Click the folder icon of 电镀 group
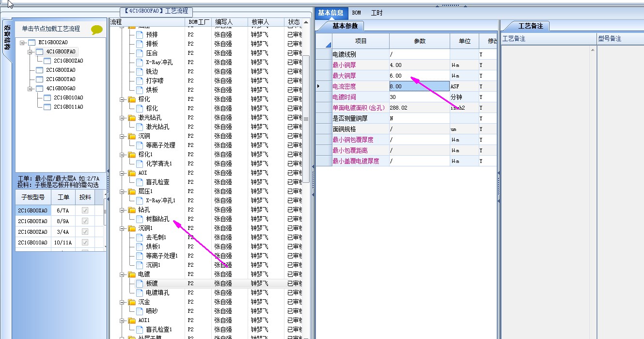This screenshot has width=644, height=339. coord(132,274)
